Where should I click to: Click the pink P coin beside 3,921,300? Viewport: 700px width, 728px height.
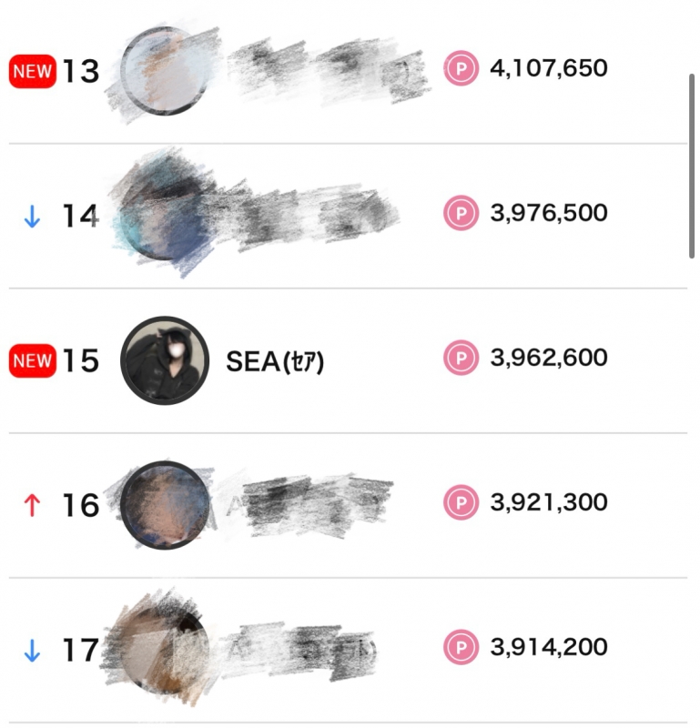tap(462, 502)
